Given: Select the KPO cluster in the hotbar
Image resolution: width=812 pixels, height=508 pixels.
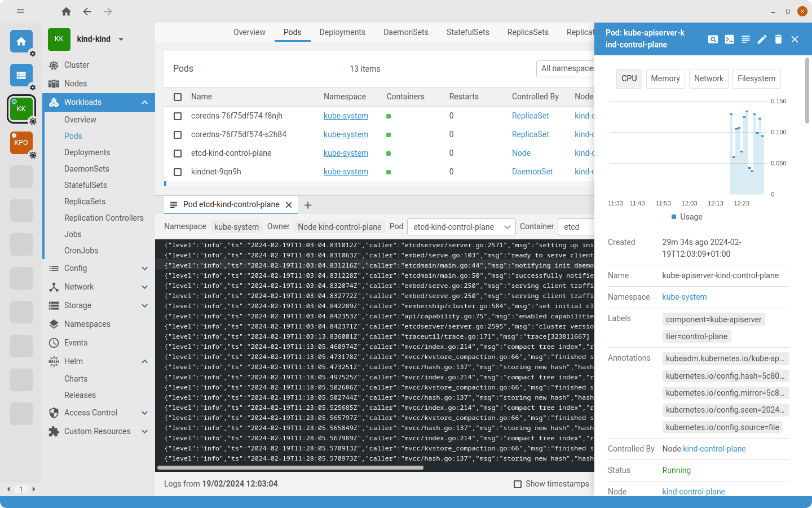Looking at the screenshot, I should click(x=21, y=143).
